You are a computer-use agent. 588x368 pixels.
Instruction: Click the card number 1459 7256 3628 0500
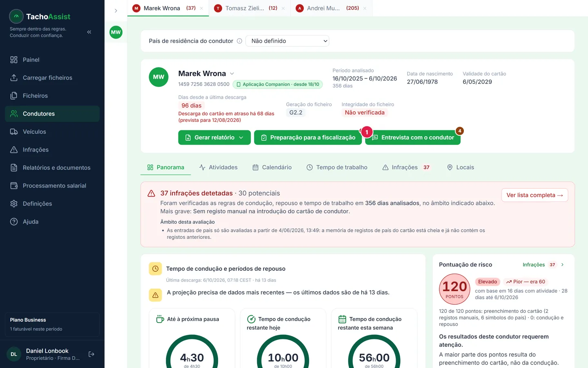204,84
